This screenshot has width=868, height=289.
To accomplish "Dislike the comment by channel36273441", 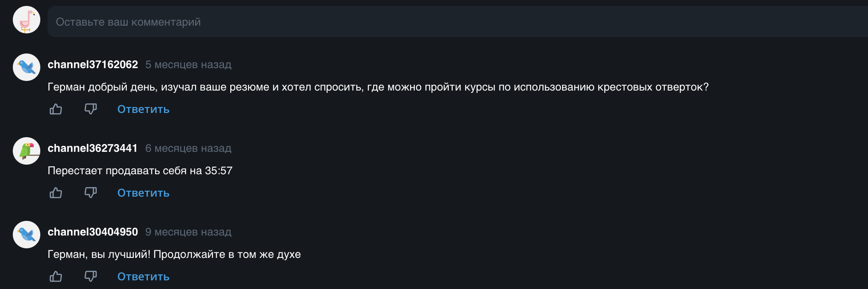I will pyautogui.click(x=91, y=193).
